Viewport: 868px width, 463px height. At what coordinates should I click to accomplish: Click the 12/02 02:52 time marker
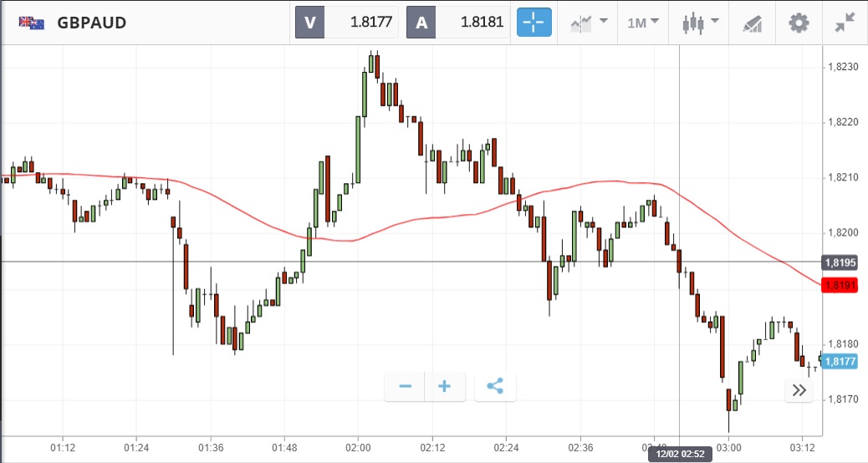coord(678,454)
